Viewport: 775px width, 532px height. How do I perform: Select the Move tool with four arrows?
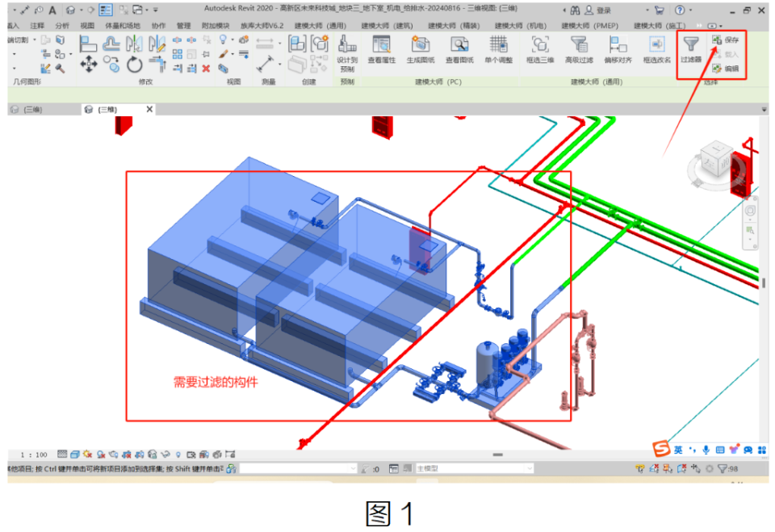pyautogui.click(x=89, y=65)
